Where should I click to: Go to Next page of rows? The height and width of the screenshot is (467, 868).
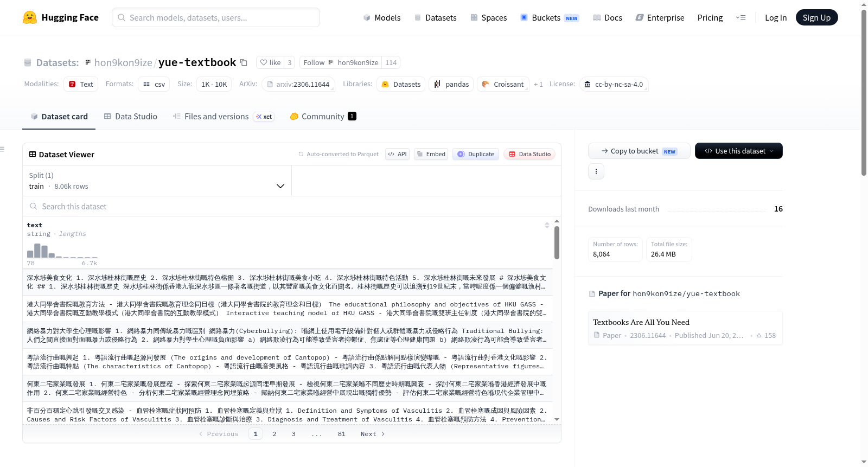[373, 434]
